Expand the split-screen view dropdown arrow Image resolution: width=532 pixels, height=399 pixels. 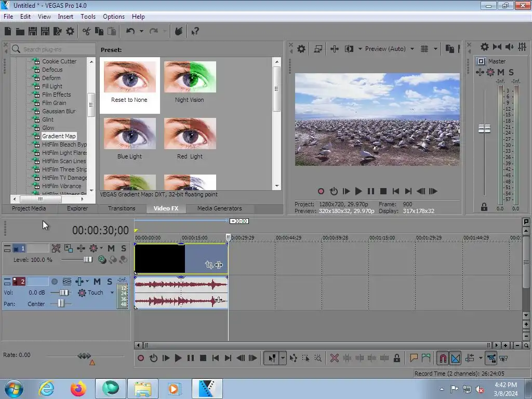[x=360, y=49]
